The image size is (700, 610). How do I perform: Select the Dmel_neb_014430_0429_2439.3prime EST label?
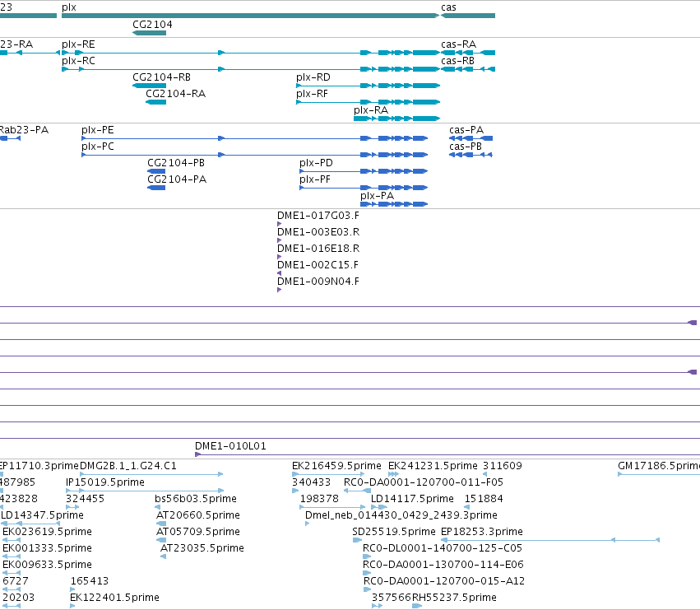pyautogui.click(x=401, y=515)
